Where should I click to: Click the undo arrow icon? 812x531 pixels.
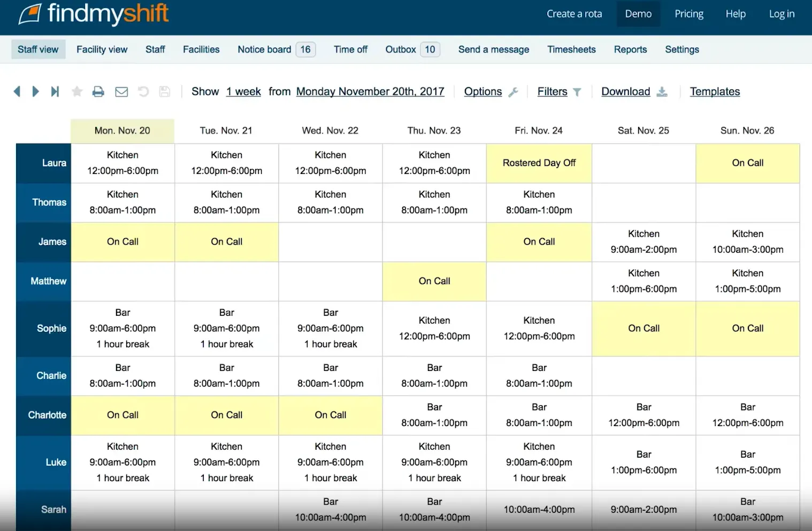click(143, 92)
